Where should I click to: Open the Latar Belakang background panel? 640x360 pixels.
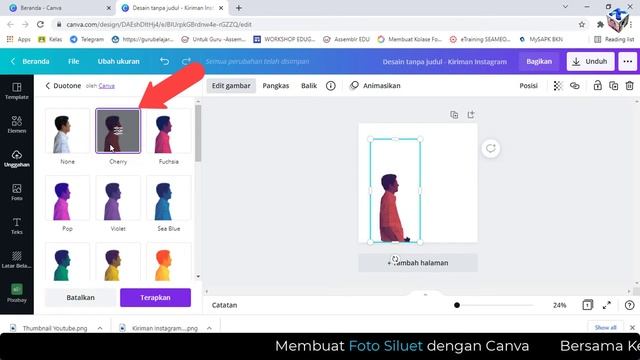point(17,260)
